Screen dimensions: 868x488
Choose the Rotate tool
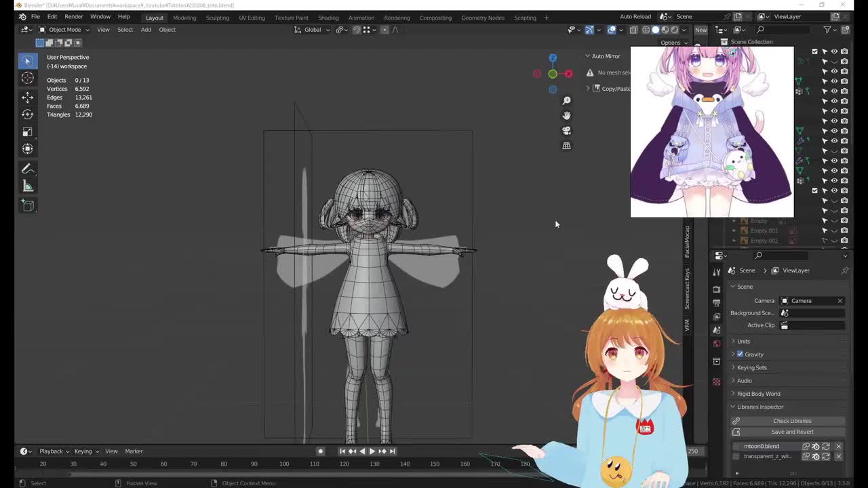[x=27, y=114]
